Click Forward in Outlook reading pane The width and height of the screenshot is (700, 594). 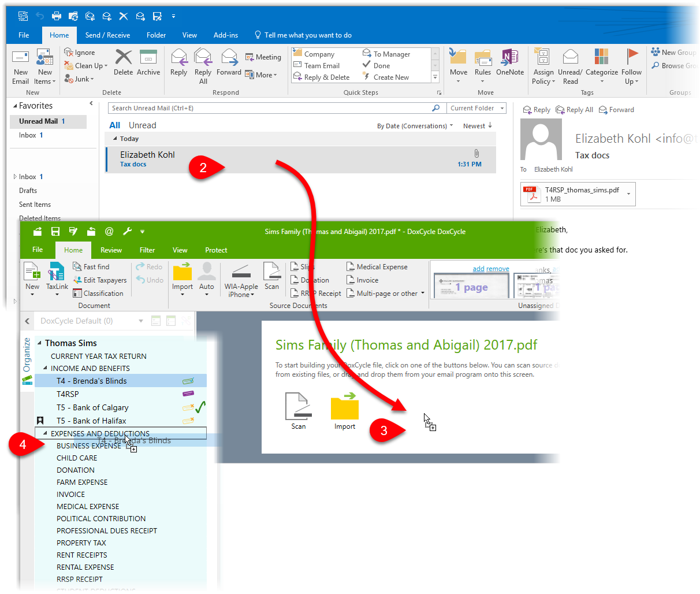click(616, 110)
